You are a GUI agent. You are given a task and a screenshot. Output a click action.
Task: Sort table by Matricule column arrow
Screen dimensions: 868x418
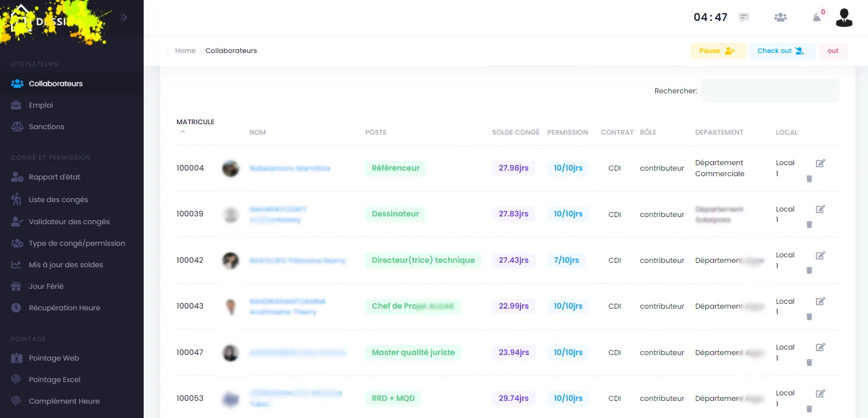pos(182,132)
